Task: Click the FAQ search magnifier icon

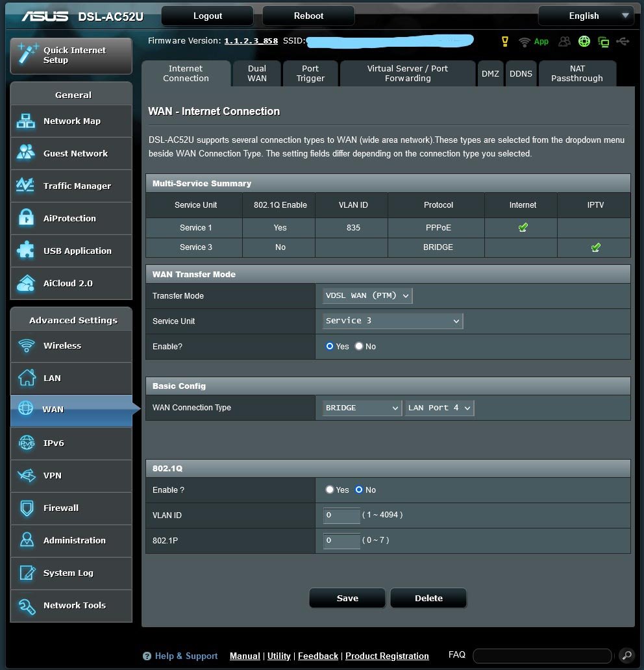Action: pyautogui.click(x=627, y=655)
